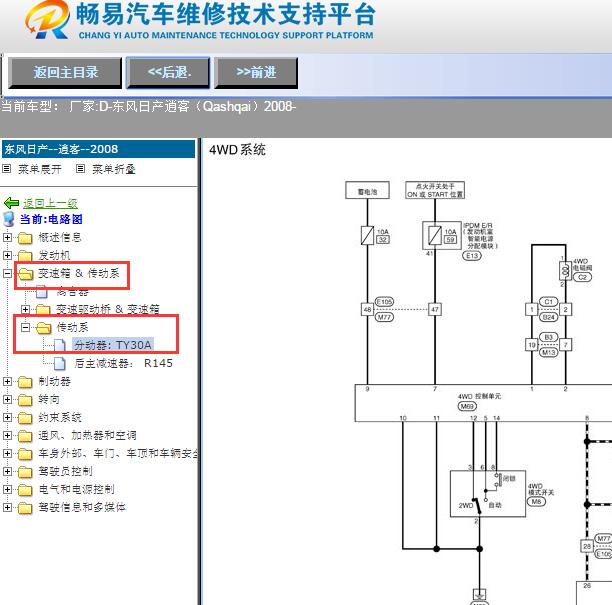Select the 变速箱 & 传动系 label
This screenshot has height=605, width=612.
click(x=79, y=273)
